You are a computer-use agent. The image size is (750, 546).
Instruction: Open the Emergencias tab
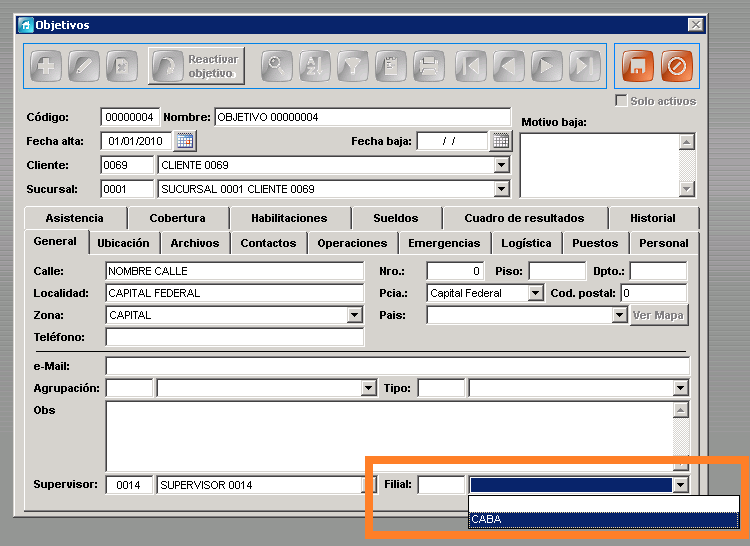coord(444,243)
